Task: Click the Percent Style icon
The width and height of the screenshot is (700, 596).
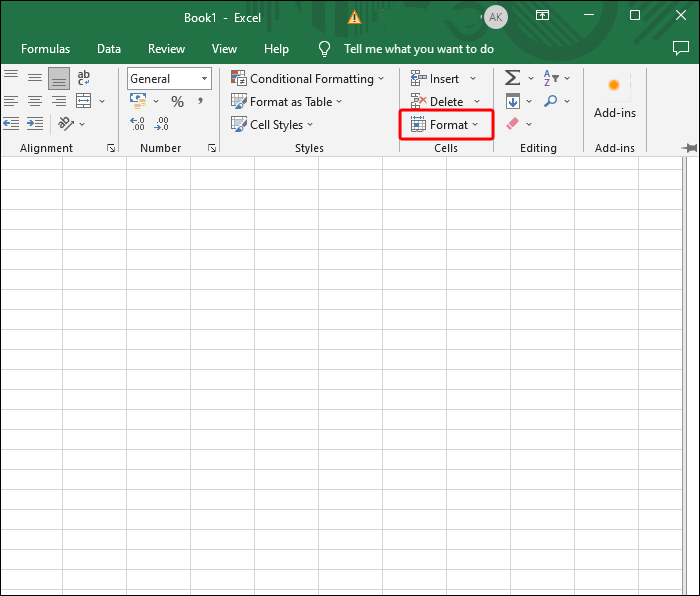Action: (177, 101)
